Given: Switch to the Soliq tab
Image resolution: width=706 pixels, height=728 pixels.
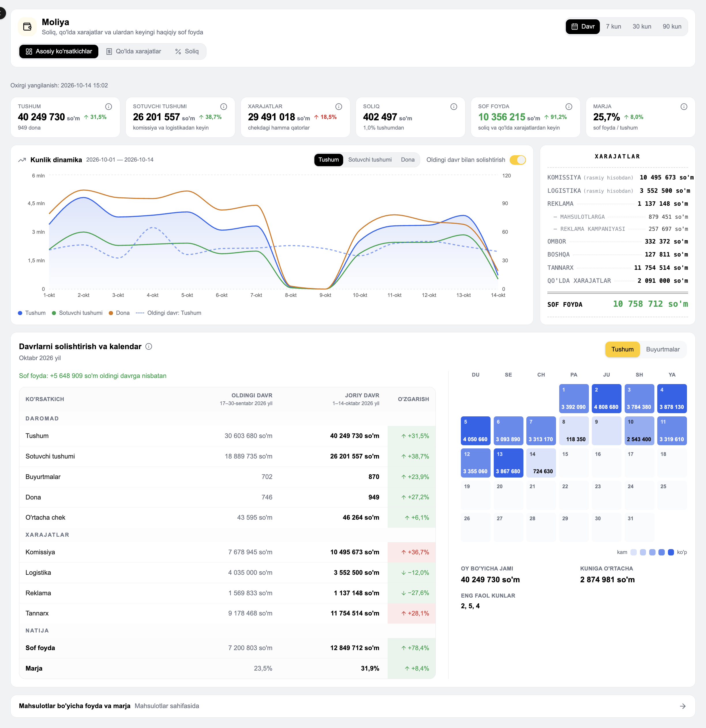Looking at the screenshot, I should (187, 52).
